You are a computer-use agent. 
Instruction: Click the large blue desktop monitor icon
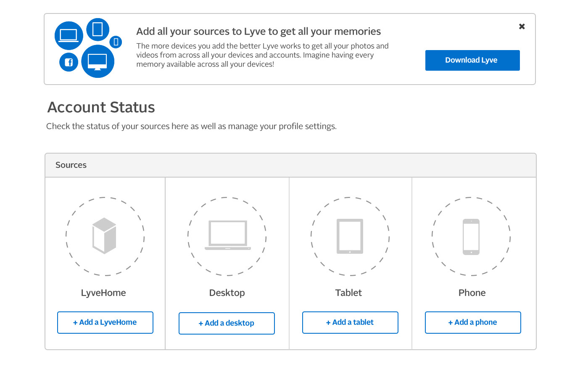(x=98, y=61)
